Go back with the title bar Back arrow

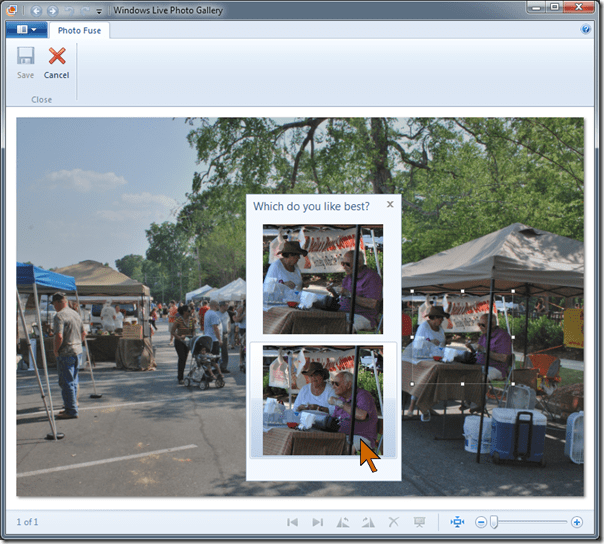[x=36, y=10]
